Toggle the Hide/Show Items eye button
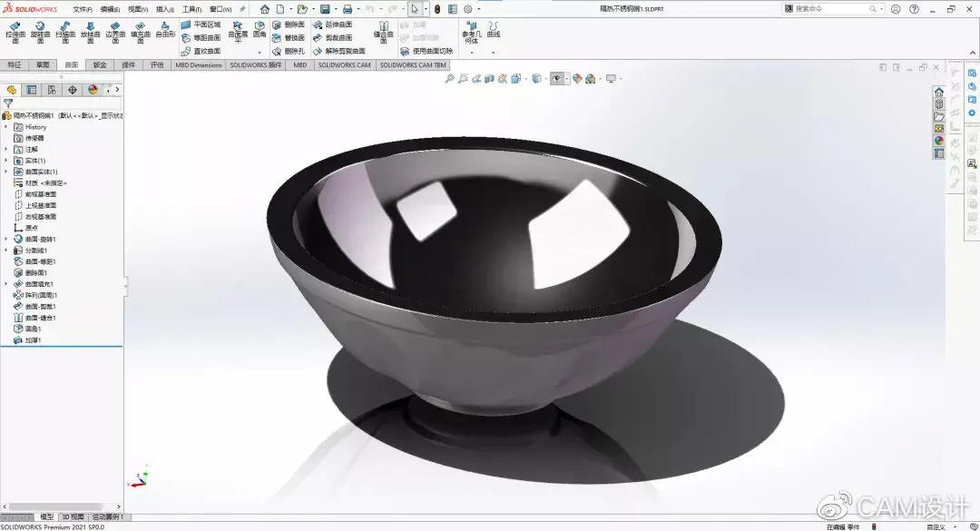Viewport: 980px width, 531px height. click(x=556, y=79)
